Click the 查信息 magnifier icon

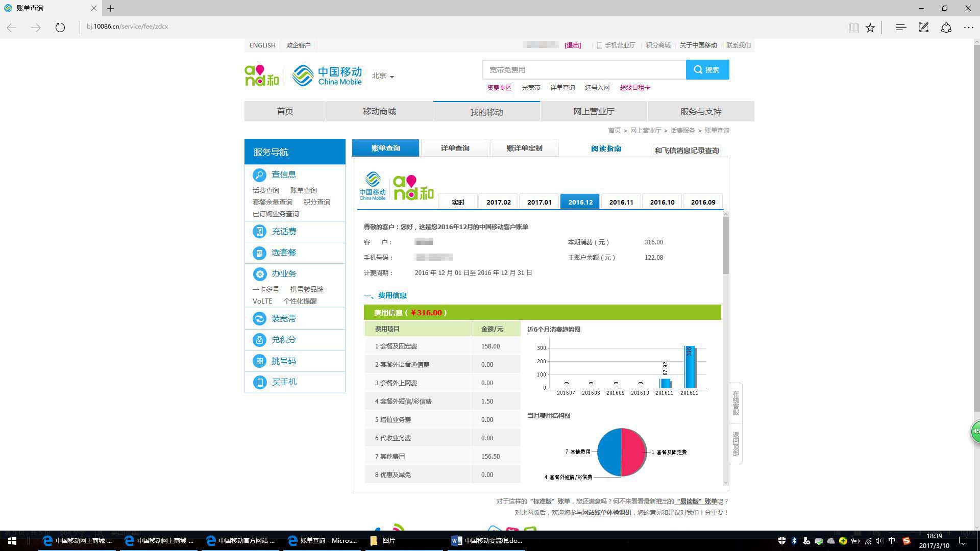(259, 175)
